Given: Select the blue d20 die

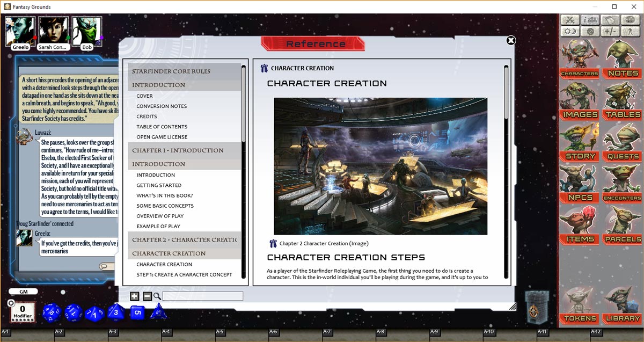Looking at the screenshot, I should 52,312.
